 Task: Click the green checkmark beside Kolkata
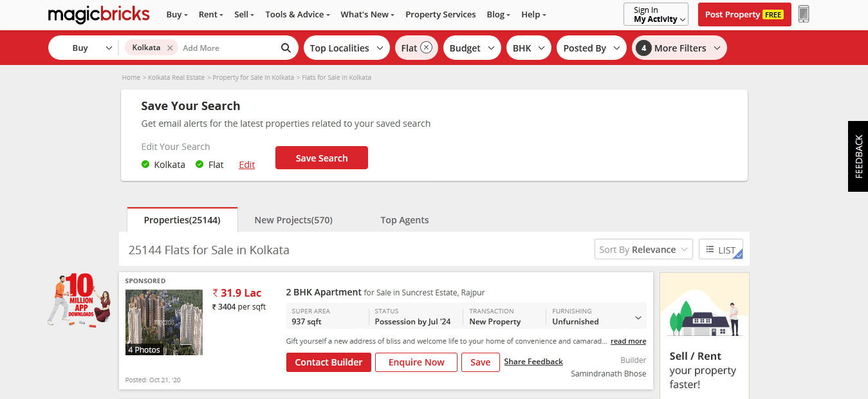(x=145, y=164)
